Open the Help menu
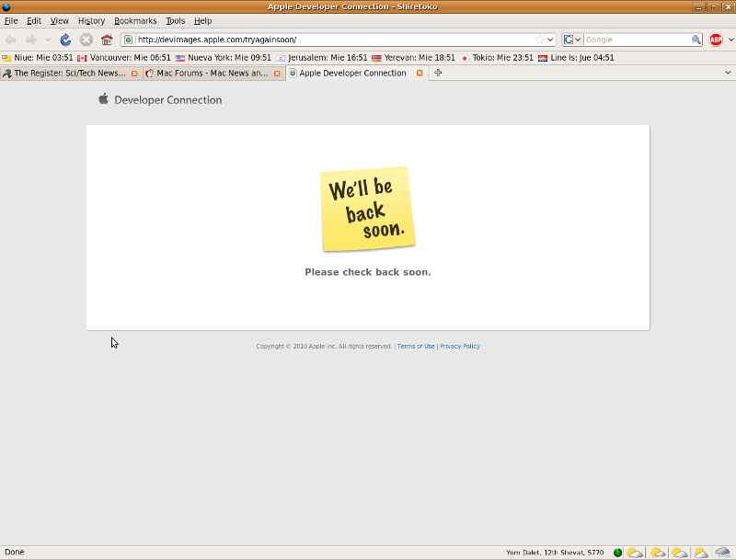The width and height of the screenshot is (736, 560). (202, 20)
